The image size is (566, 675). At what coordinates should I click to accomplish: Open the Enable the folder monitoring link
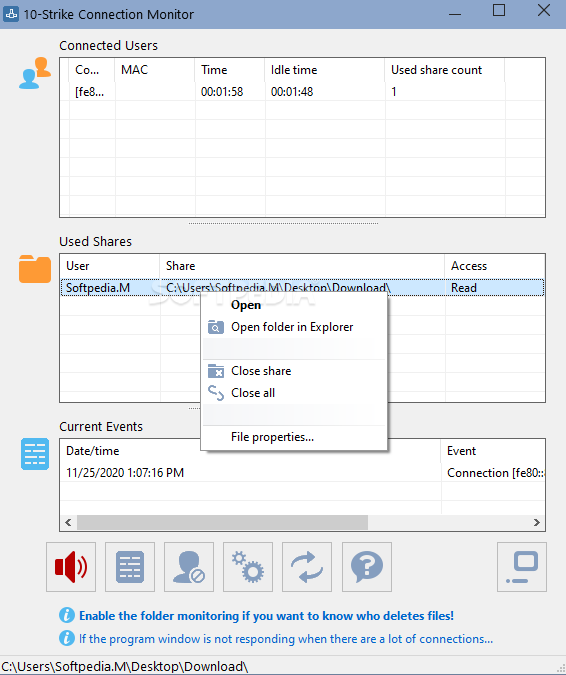[266, 616]
